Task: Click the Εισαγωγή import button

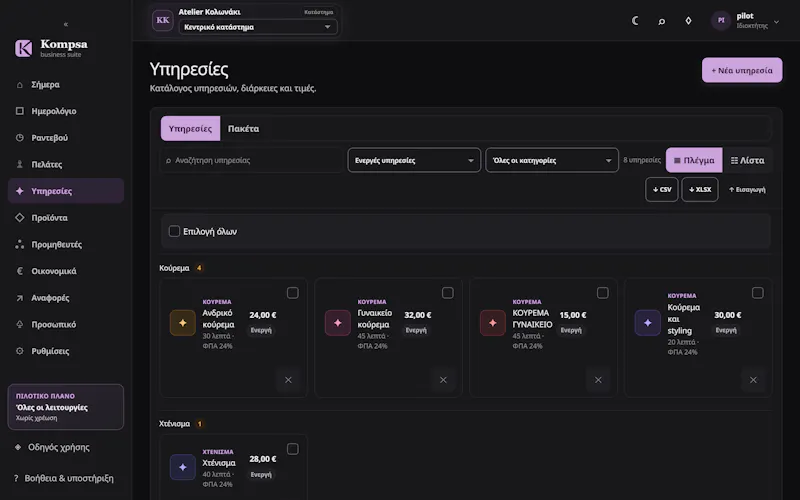Action: tap(747, 189)
